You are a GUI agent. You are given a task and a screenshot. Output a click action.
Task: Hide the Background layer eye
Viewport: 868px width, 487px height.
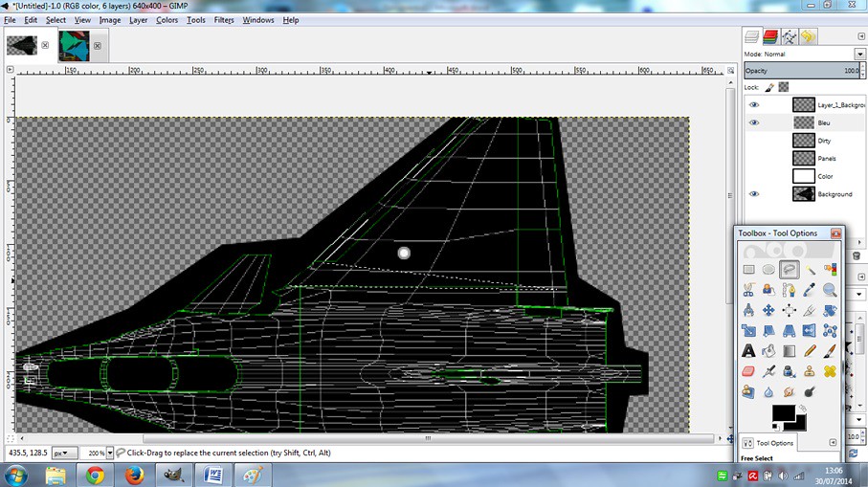pyautogui.click(x=754, y=193)
